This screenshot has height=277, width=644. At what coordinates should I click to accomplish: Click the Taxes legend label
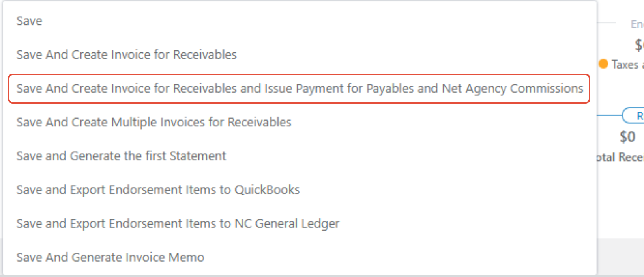[627, 65]
